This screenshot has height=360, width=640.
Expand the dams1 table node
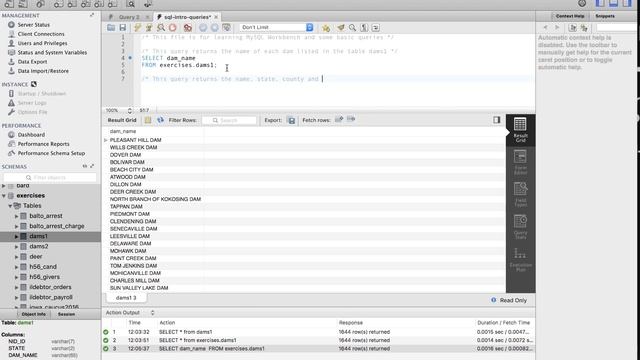[16, 236]
